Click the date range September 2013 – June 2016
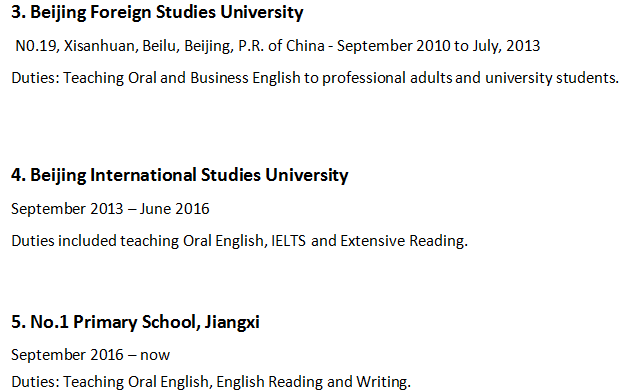This screenshot has height=392, width=622. pyautogui.click(x=110, y=209)
